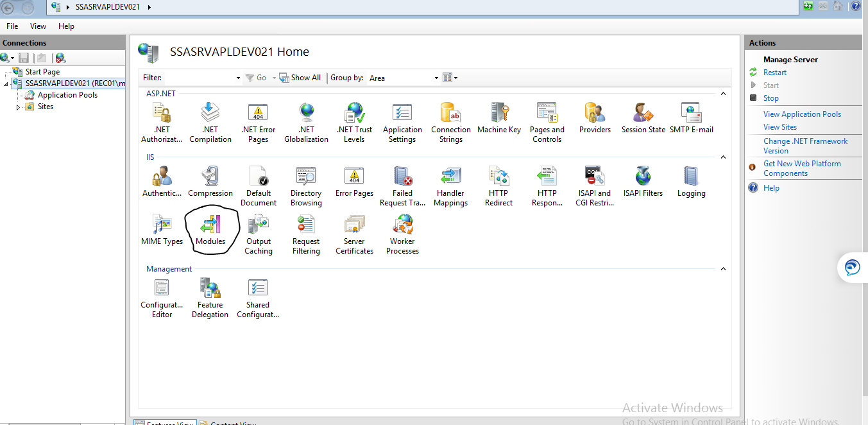Open the floating chat bubble widget
The height and width of the screenshot is (425, 868).
pyautogui.click(x=853, y=268)
